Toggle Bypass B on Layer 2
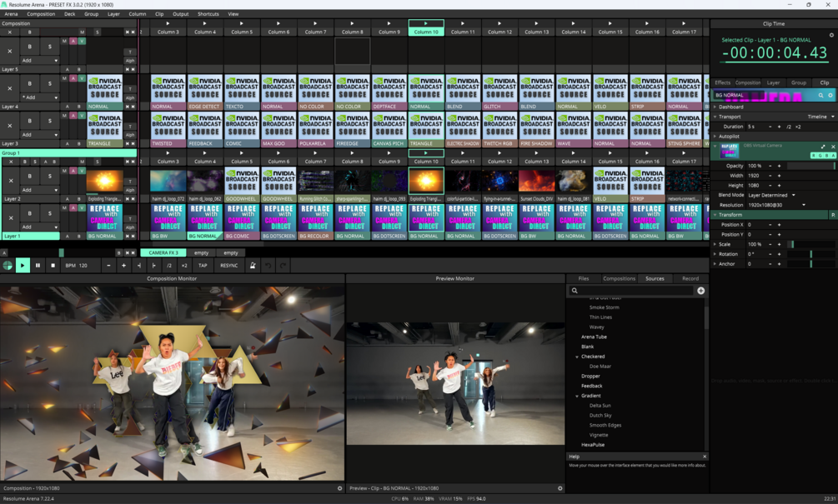 coord(29,176)
